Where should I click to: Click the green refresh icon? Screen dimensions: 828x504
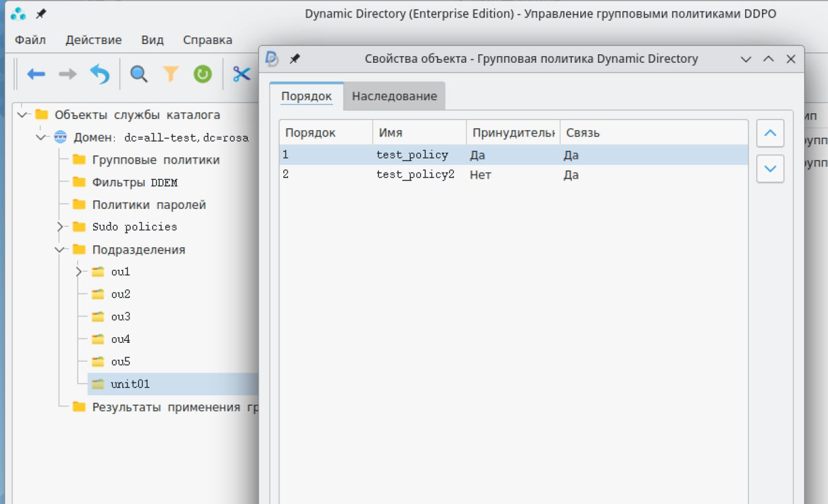point(202,74)
